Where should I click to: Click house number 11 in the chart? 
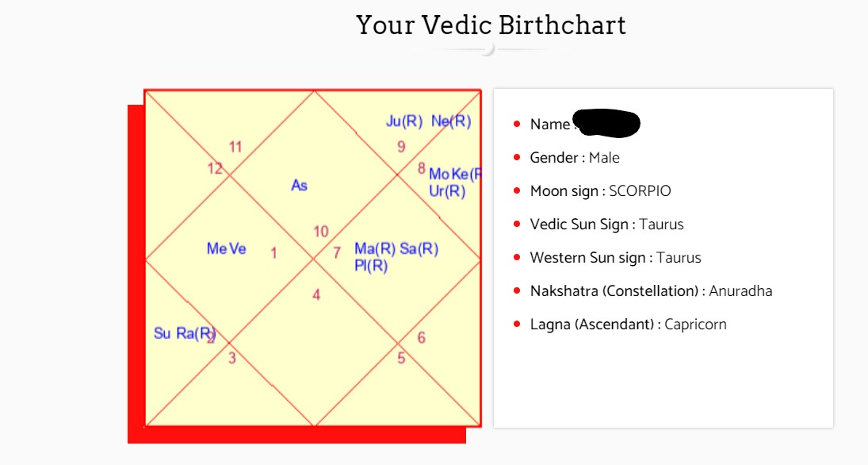[x=235, y=147]
